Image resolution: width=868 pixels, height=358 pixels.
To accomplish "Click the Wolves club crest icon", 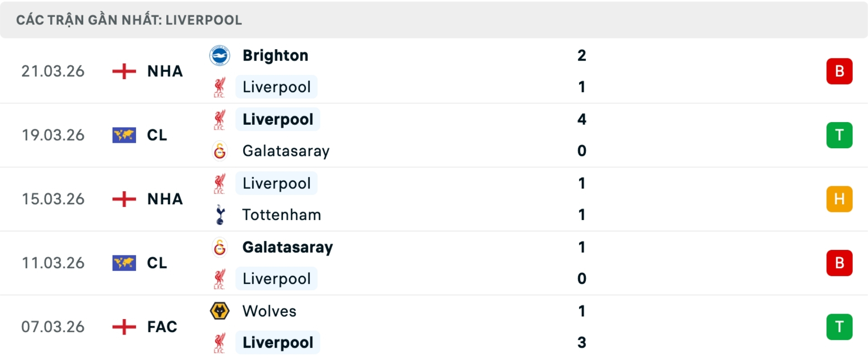I will coord(220,311).
